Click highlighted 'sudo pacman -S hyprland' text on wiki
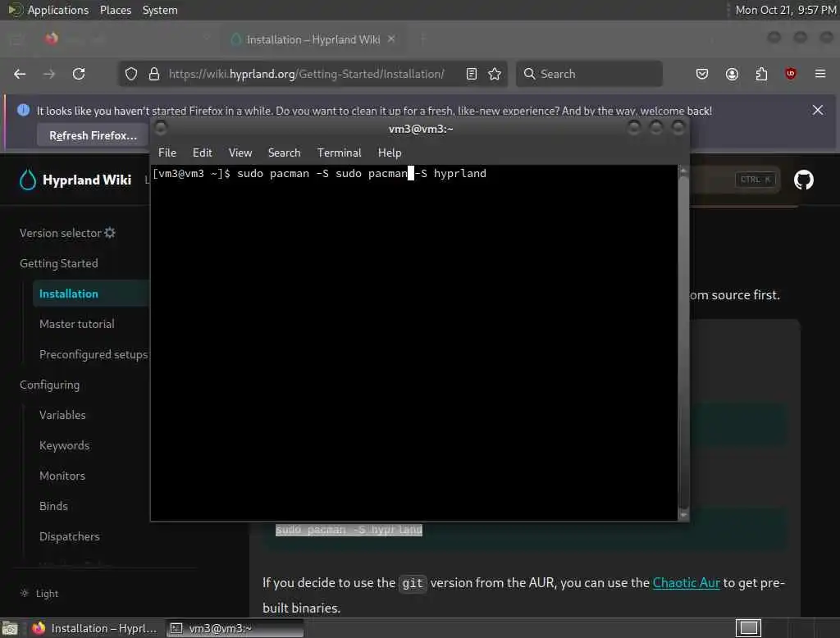840x638 pixels. [349, 530]
